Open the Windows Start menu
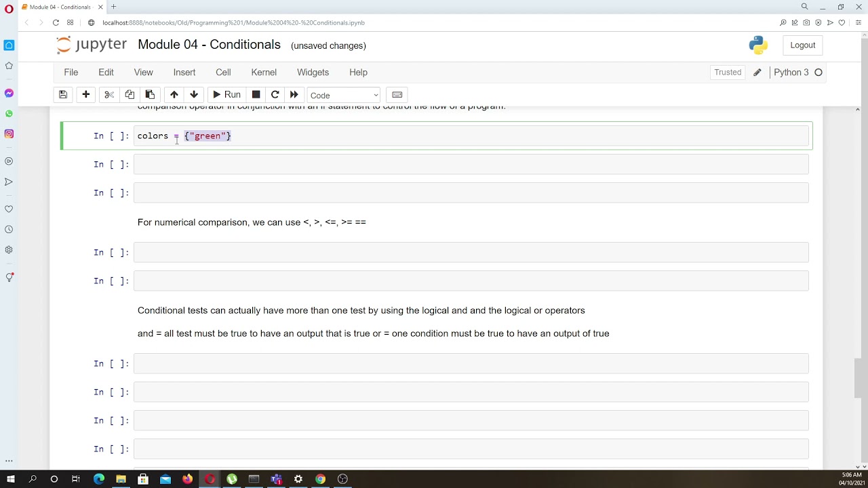 [x=11, y=479]
